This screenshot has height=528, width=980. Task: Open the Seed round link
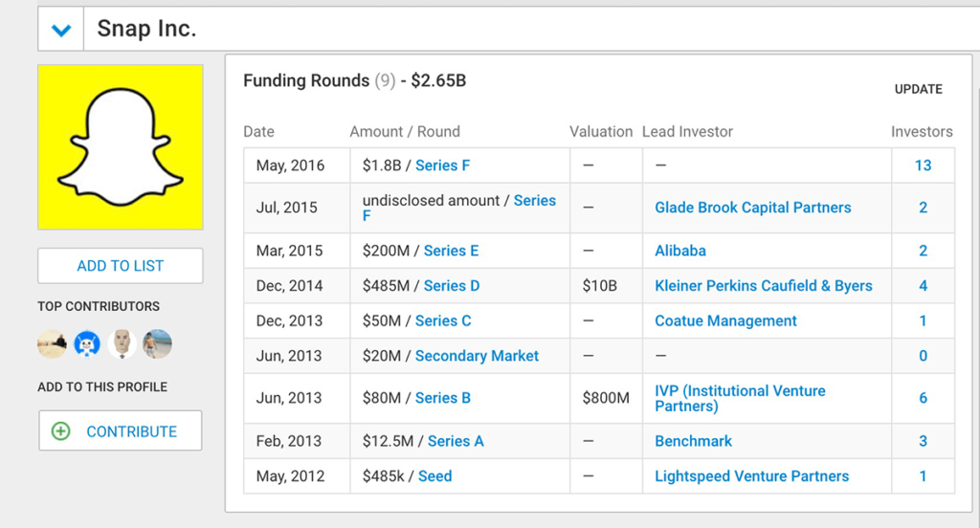point(434,475)
